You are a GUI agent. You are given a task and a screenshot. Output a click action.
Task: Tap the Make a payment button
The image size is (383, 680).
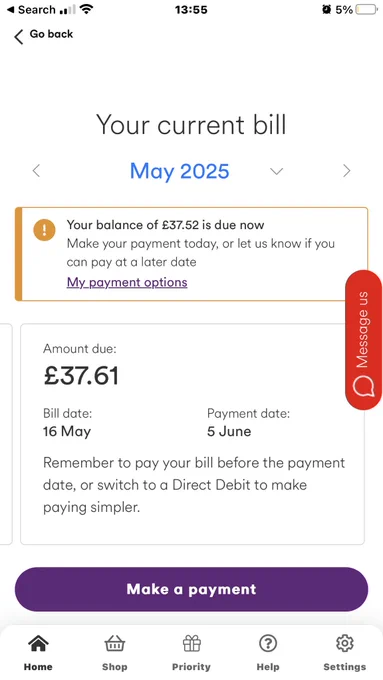pos(191,589)
